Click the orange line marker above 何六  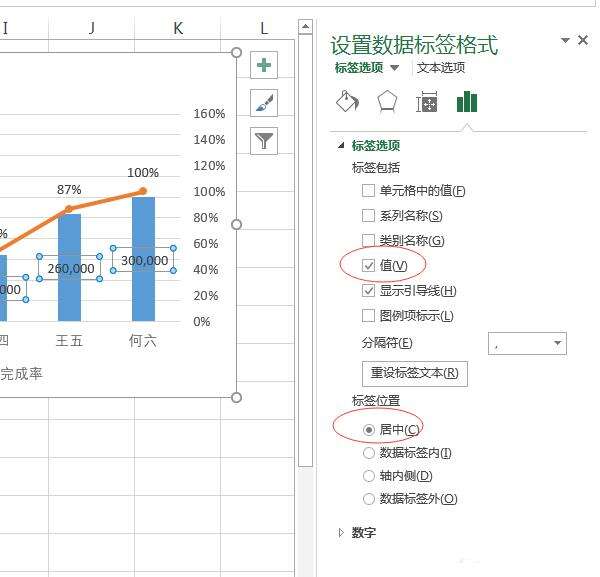[143, 191]
